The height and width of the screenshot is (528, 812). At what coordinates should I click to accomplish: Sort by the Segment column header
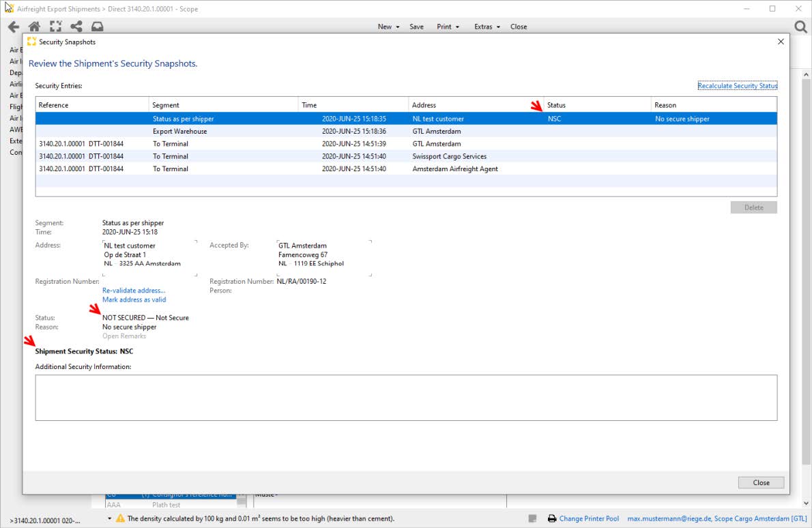pyautogui.click(x=223, y=105)
